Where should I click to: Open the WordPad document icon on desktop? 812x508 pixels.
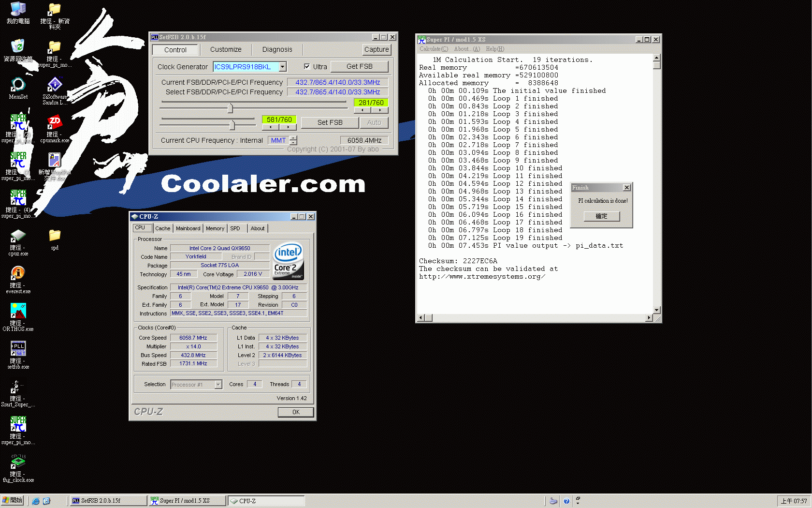pyautogui.click(x=55, y=166)
